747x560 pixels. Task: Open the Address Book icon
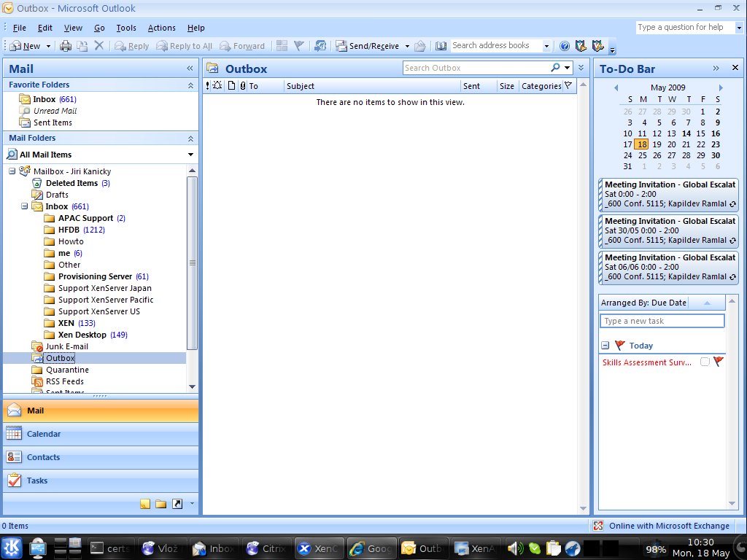click(441, 46)
